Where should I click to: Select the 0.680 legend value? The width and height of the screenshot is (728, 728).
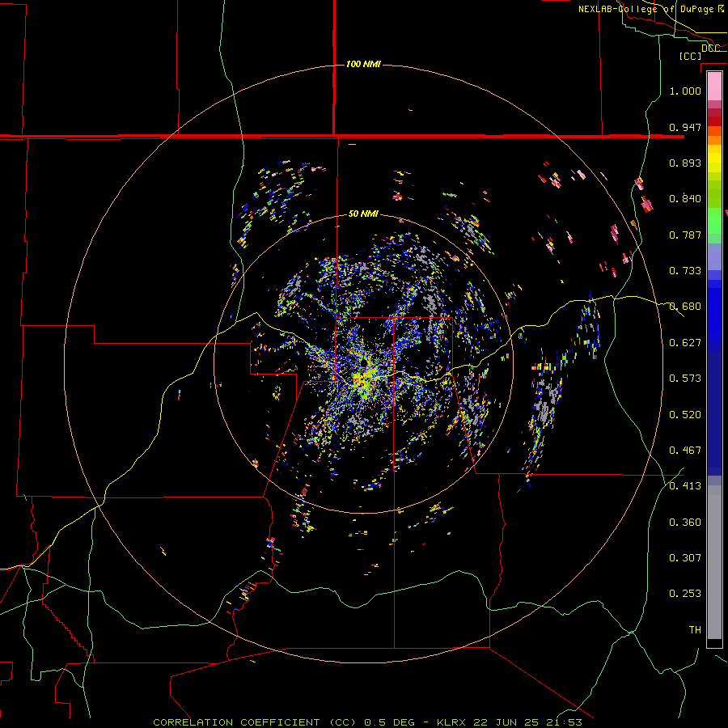[685, 307]
